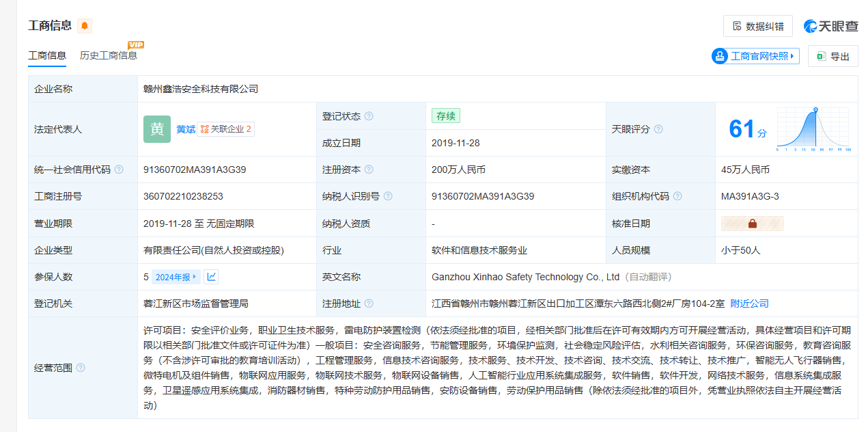Viewport: 868px width, 432px height.
Task: Click help icon next to 注册地址
Action: (369, 303)
